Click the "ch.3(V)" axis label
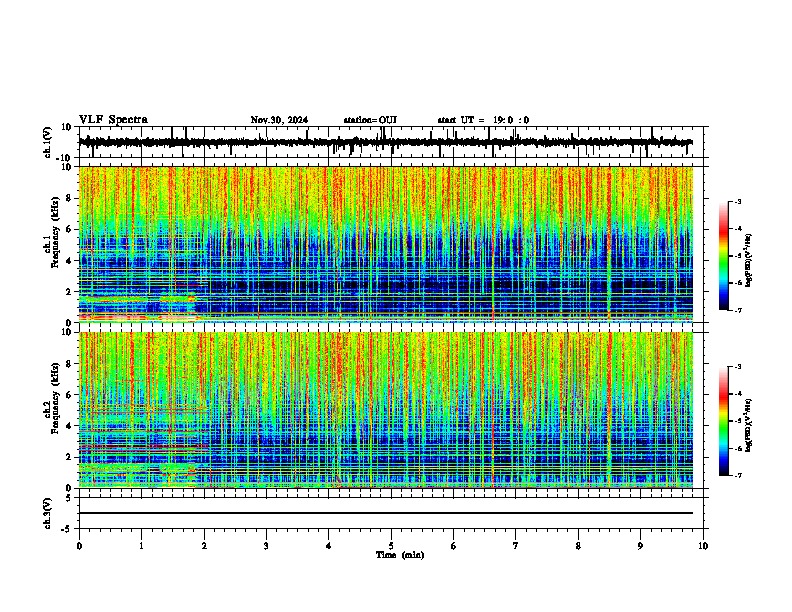Viewport: 792px width, 612px height. tap(48, 514)
